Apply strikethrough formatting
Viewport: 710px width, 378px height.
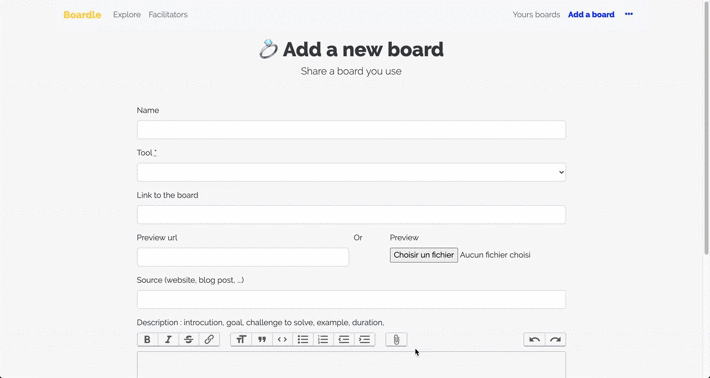(188, 340)
